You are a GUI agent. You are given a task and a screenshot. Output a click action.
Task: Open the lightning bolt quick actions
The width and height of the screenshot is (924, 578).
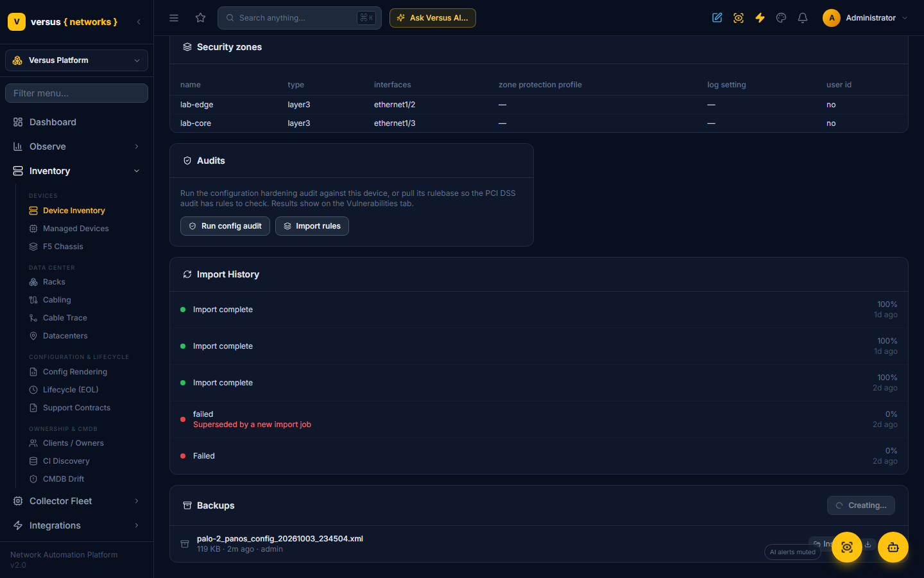click(x=760, y=18)
